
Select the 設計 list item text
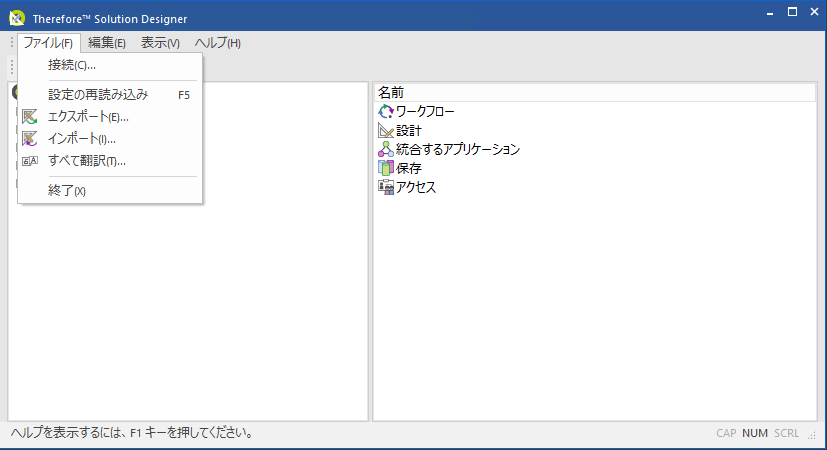(409, 130)
